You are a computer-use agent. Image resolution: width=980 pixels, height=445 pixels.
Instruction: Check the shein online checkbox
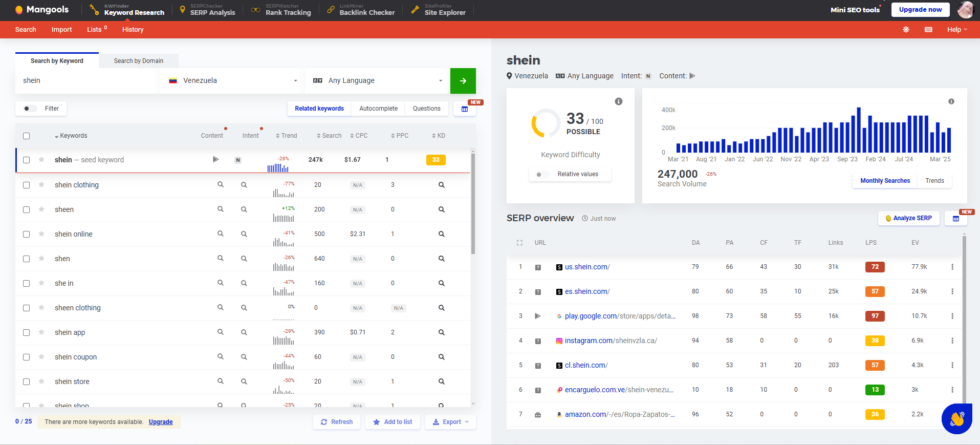[x=26, y=234]
